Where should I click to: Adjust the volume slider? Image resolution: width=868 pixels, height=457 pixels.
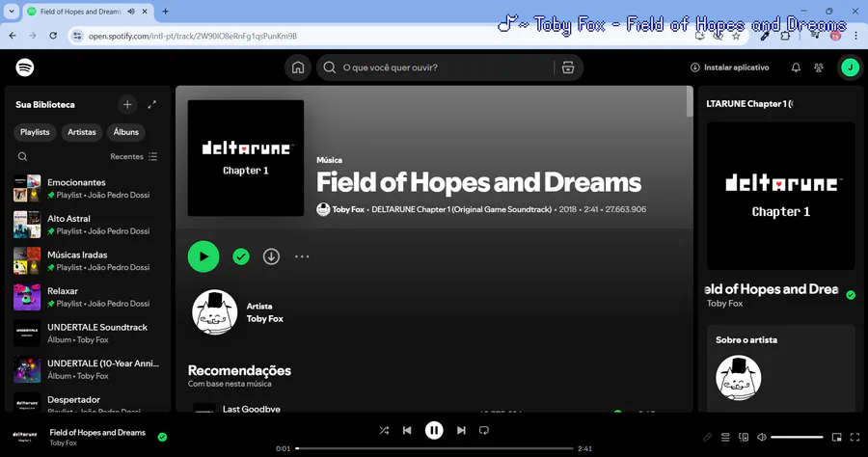(797, 437)
